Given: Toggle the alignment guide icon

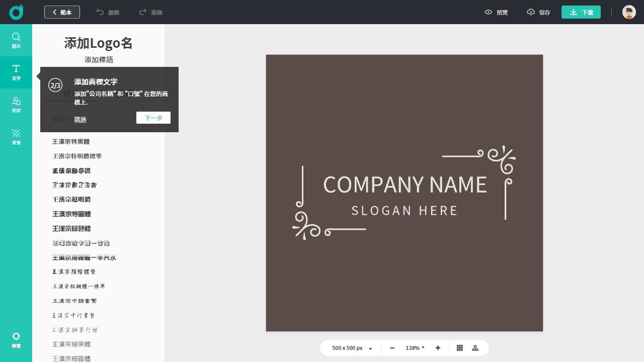Looking at the screenshot, I should pyautogui.click(x=475, y=348).
